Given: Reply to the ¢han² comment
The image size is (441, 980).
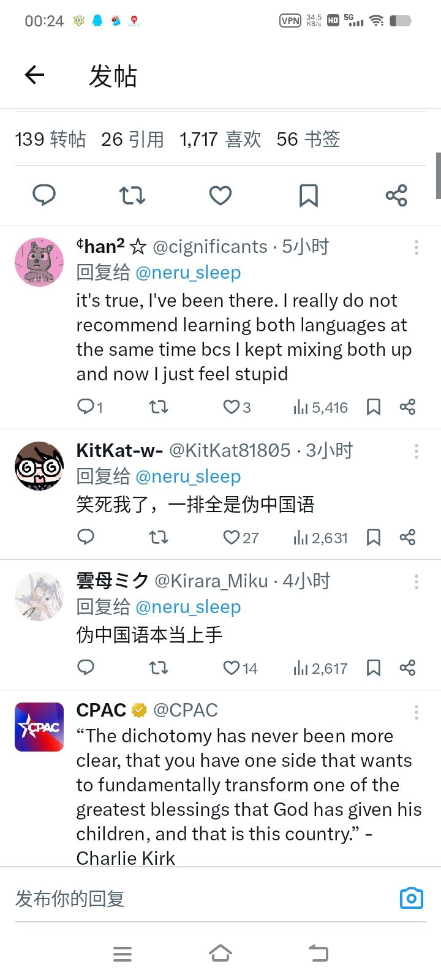Looking at the screenshot, I should pyautogui.click(x=86, y=407).
